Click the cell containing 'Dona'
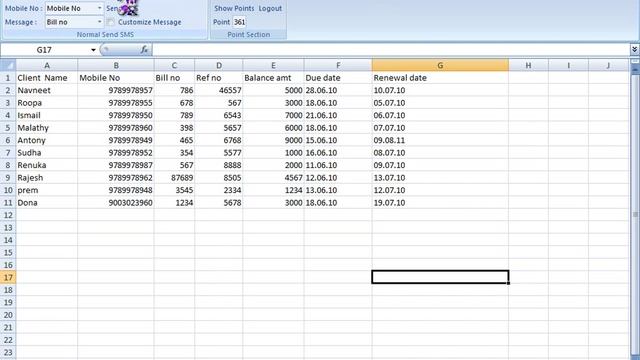 47,202
